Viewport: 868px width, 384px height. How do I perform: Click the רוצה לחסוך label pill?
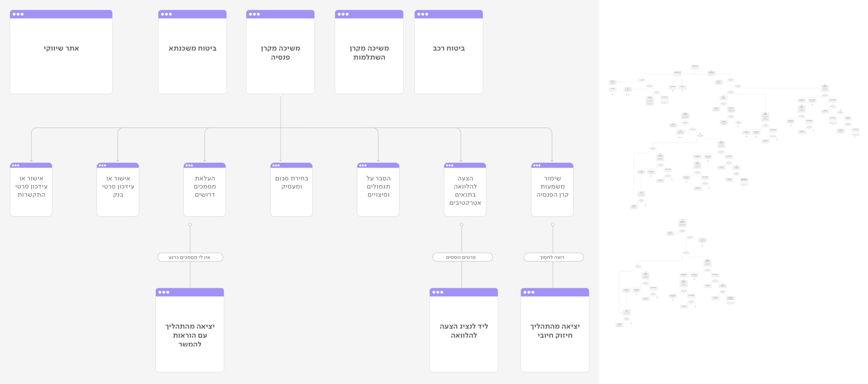click(x=553, y=257)
